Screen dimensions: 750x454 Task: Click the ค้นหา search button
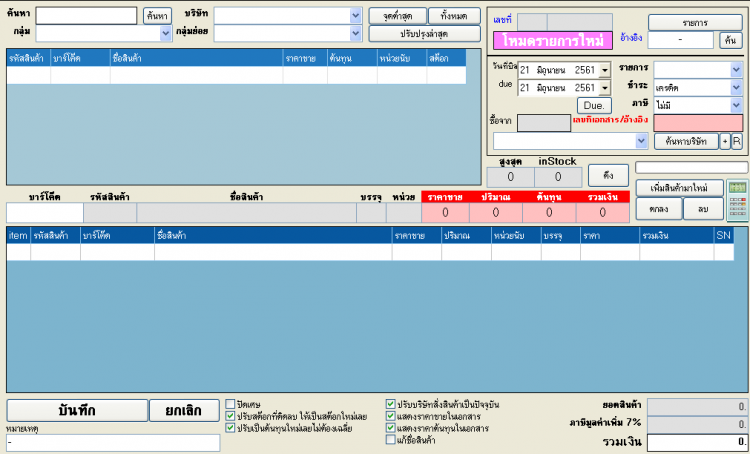pos(157,16)
